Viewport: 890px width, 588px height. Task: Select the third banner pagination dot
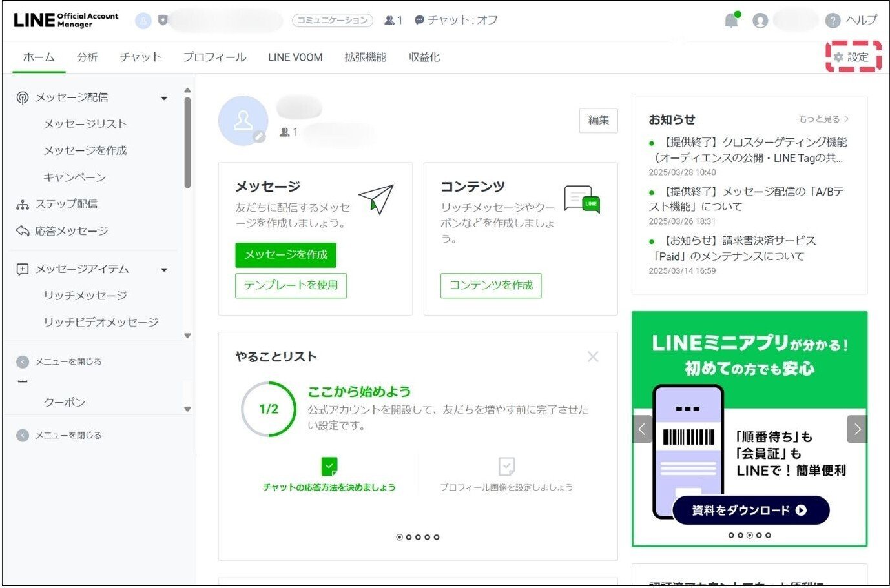[x=749, y=534]
